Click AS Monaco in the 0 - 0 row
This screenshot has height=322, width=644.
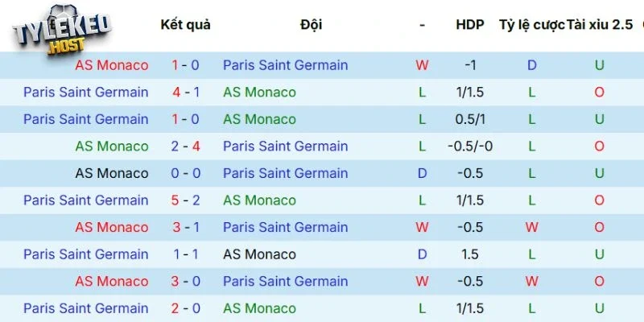(x=111, y=173)
